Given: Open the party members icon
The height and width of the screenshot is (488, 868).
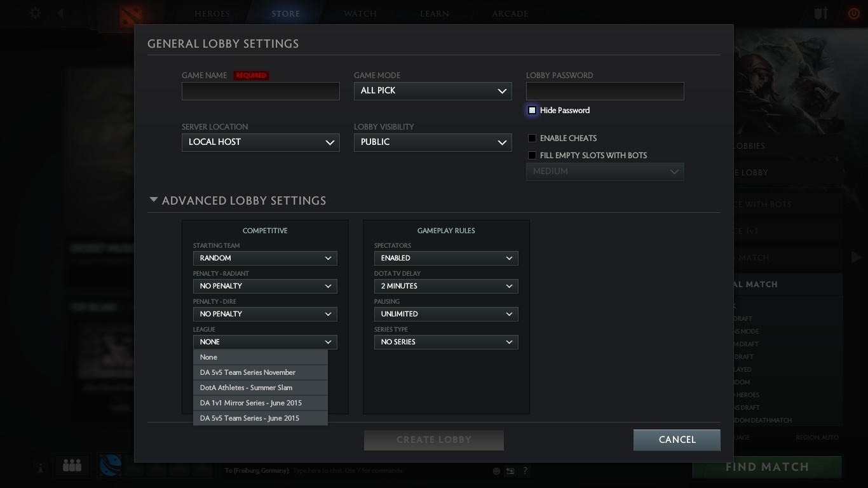Looking at the screenshot, I should tap(72, 466).
